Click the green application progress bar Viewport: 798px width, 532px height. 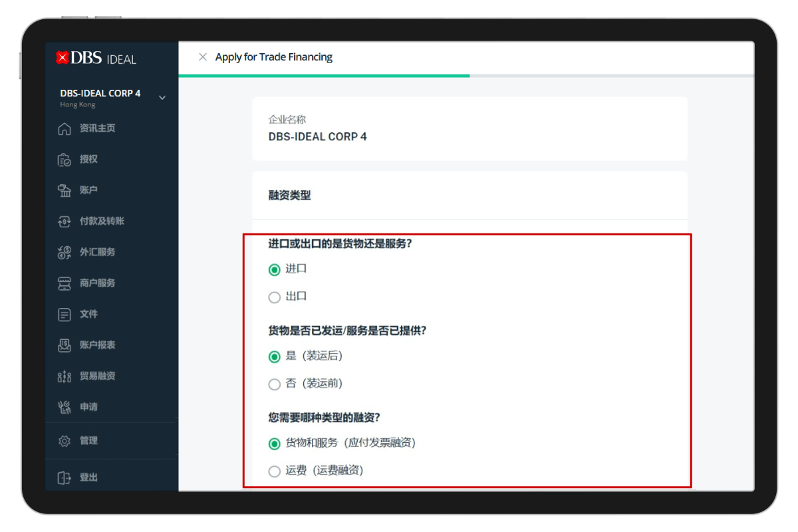[324, 76]
